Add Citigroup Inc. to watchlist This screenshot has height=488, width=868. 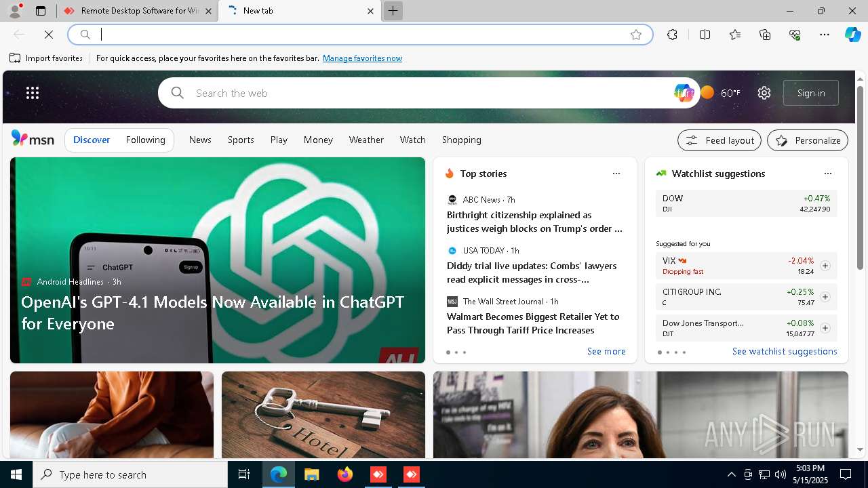(825, 297)
